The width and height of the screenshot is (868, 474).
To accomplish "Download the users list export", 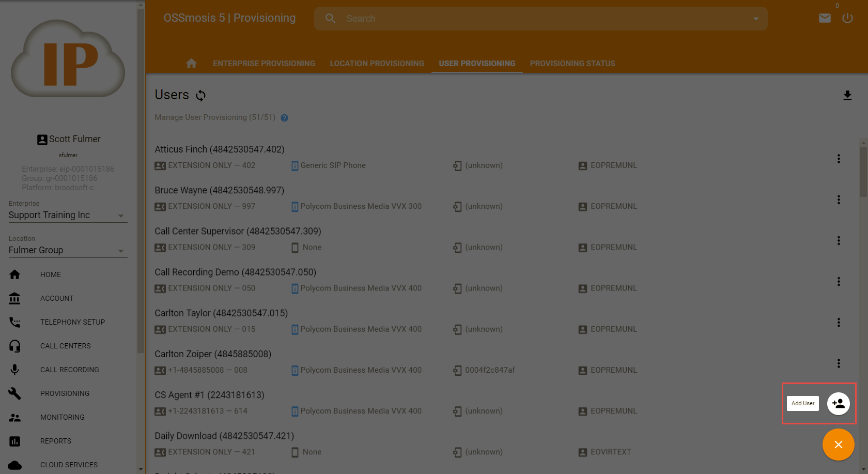I will click(x=847, y=96).
